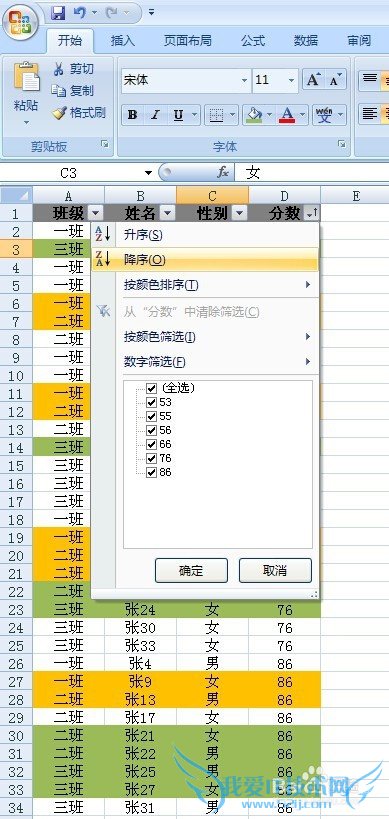Click the top align icon
This screenshot has width=389, height=819.
[370, 80]
